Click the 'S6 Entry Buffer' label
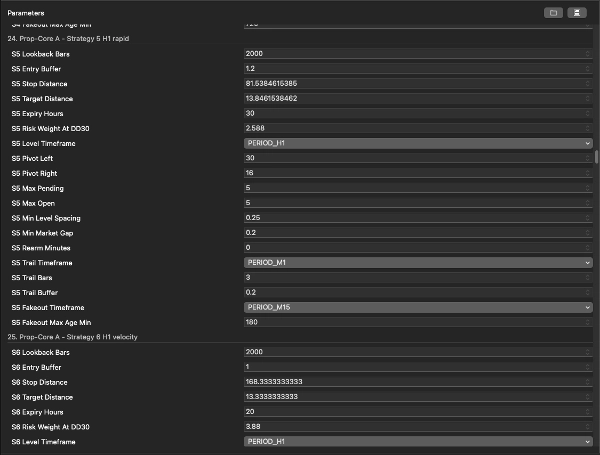This screenshot has height=455, width=600. (36, 367)
